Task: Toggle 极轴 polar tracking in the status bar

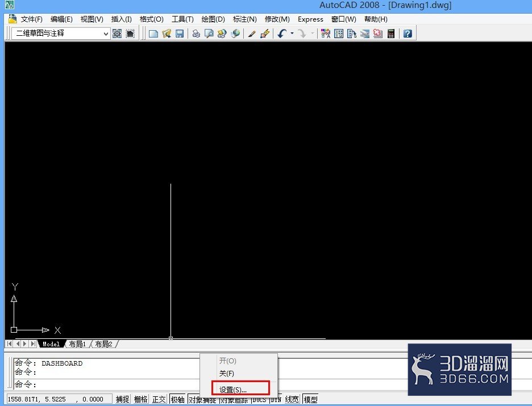Action: [177, 399]
